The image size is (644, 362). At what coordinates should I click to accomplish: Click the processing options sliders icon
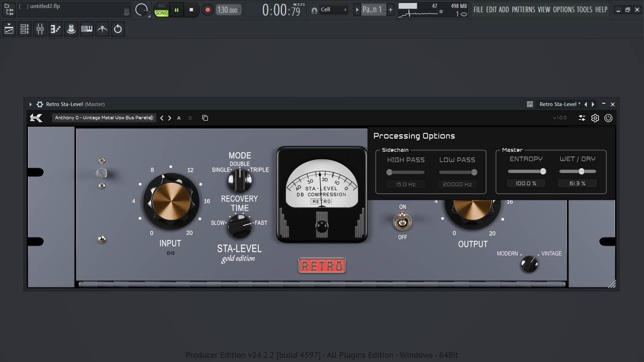[x=582, y=118]
